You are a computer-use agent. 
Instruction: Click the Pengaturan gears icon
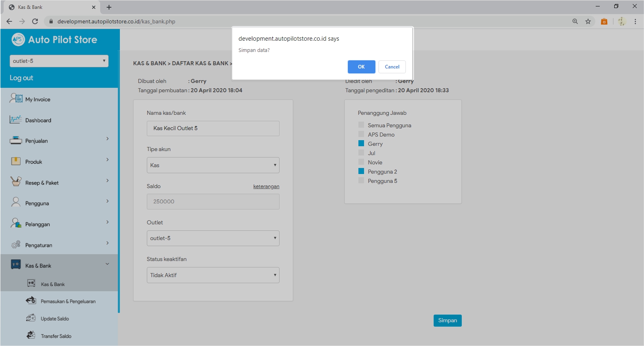point(16,244)
